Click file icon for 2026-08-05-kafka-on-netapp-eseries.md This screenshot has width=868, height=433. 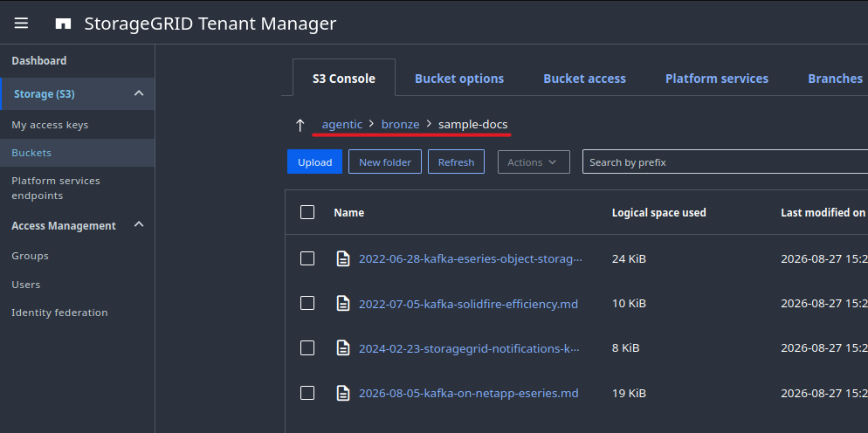[343, 393]
